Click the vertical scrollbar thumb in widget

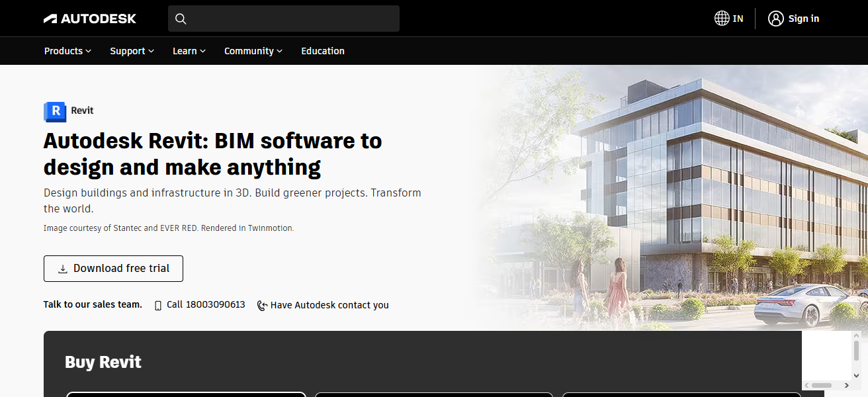pos(856,351)
